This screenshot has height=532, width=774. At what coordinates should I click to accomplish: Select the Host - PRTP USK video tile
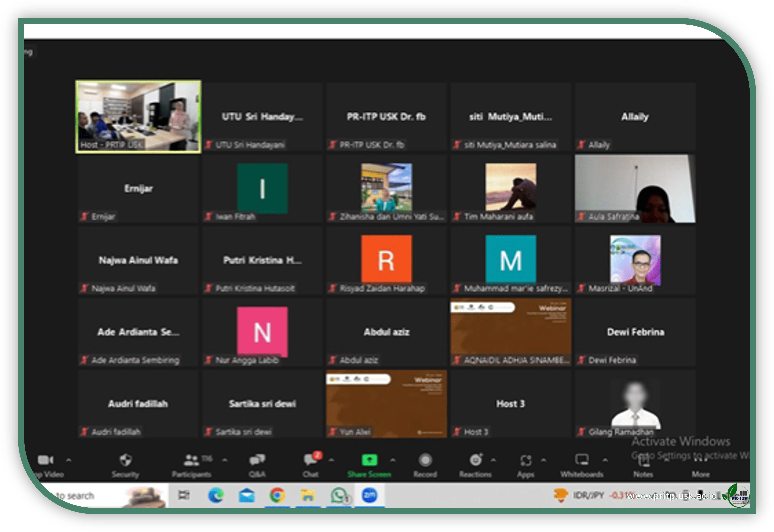[x=138, y=117]
